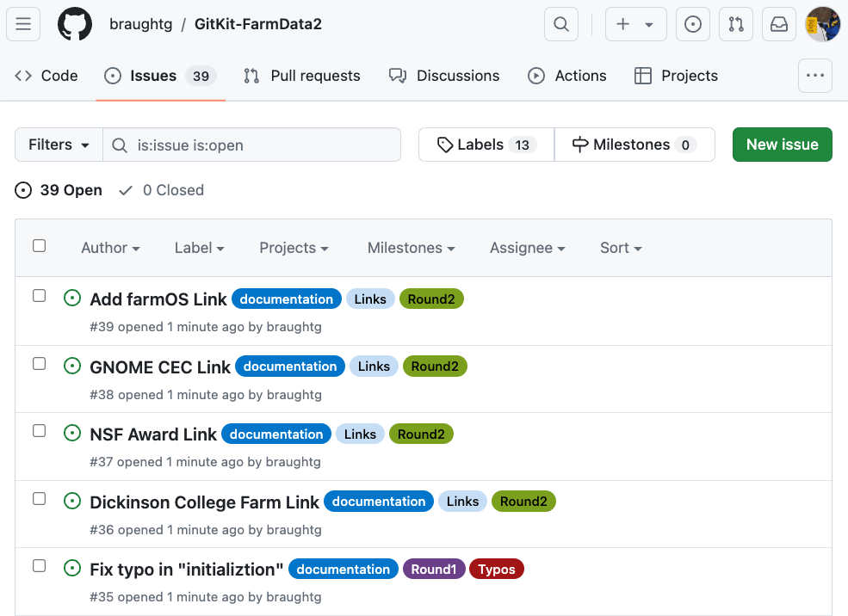Show the 39 Open issues
The image size is (848, 616).
point(59,190)
